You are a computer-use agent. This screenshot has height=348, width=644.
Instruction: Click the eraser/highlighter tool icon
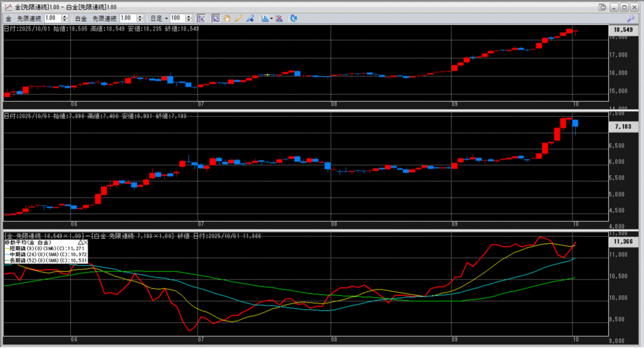[250, 18]
